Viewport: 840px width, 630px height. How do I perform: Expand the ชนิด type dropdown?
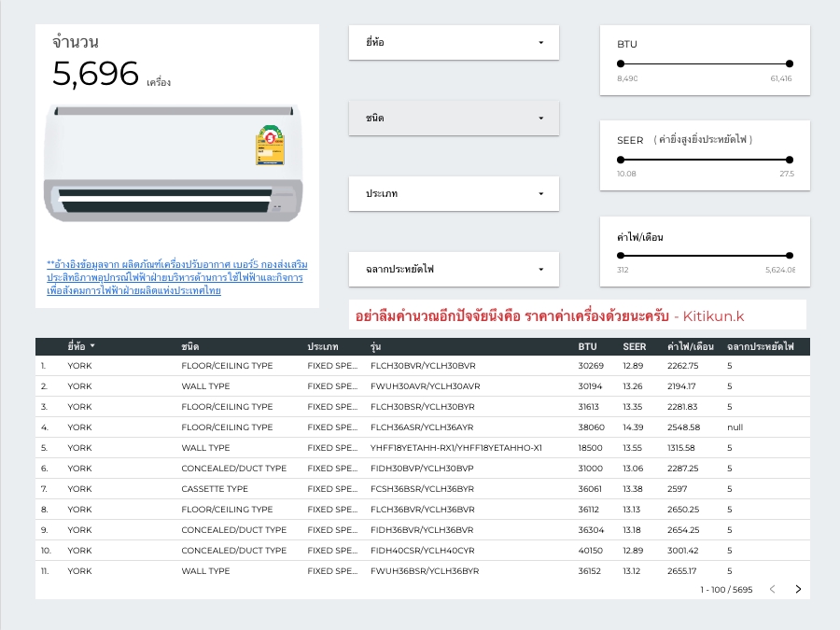[454, 119]
